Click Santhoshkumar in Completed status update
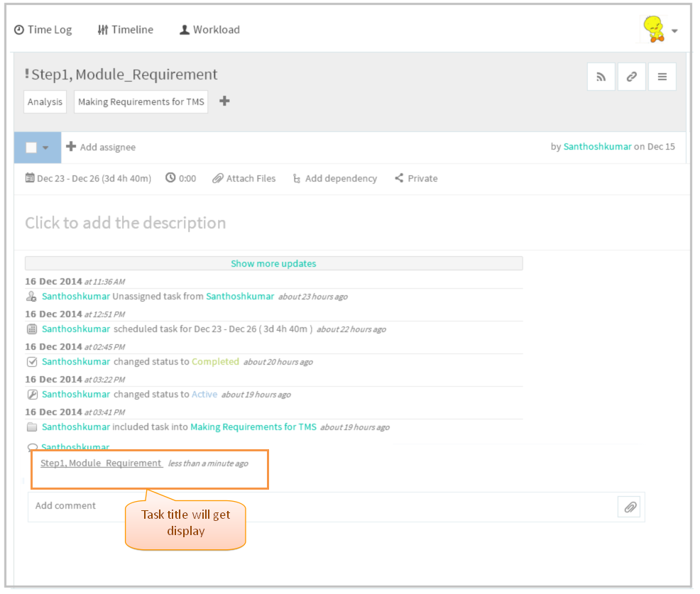This screenshot has height=594, width=700. coord(76,361)
